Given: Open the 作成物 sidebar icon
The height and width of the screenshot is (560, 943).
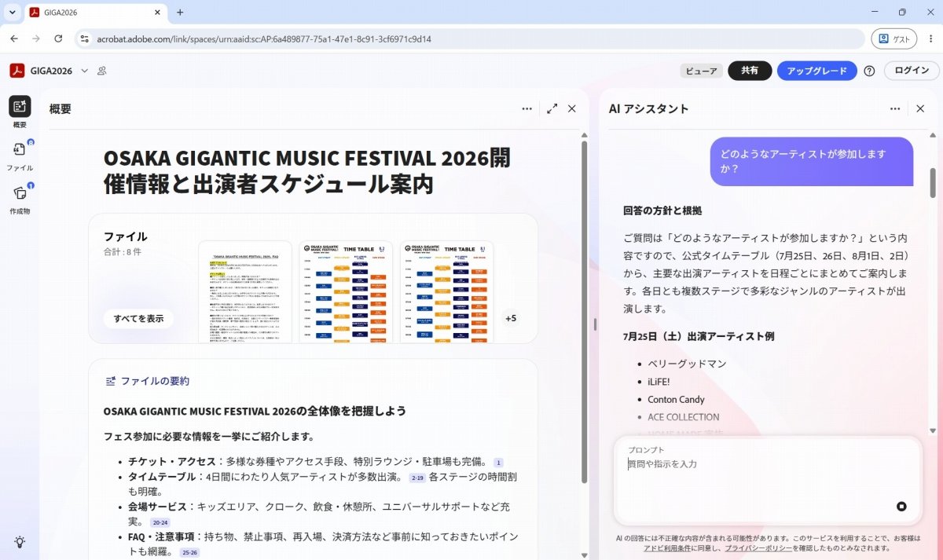Looking at the screenshot, I should tap(20, 193).
